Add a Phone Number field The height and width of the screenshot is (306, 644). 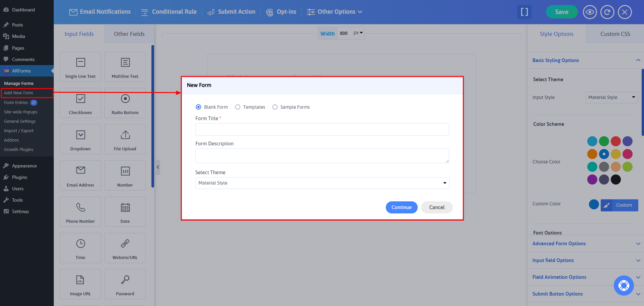pyautogui.click(x=80, y=212)
